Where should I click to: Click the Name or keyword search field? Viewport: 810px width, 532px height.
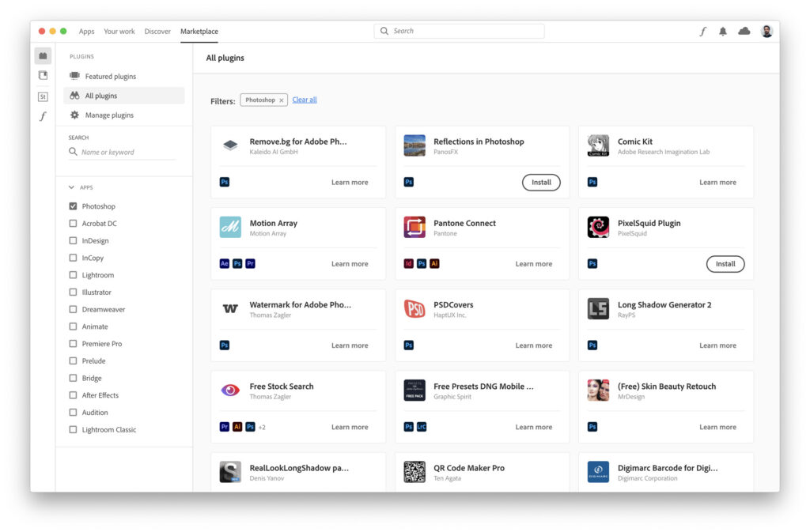click(x=123, y=153)
